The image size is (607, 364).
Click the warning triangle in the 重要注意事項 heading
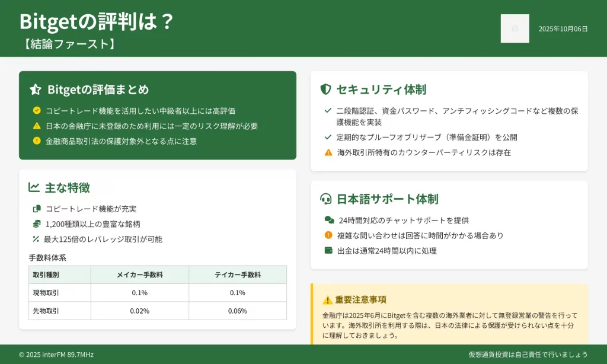click(327, 300)
